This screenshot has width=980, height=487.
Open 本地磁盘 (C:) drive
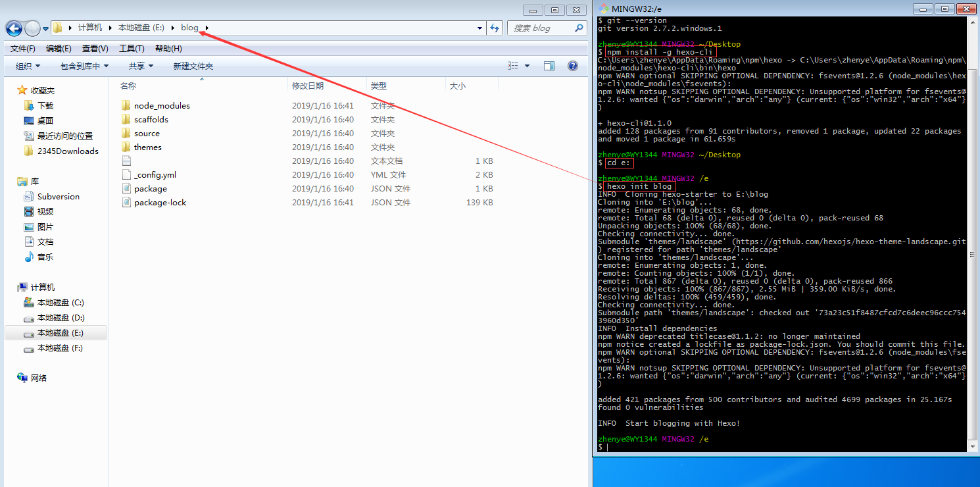61,303
